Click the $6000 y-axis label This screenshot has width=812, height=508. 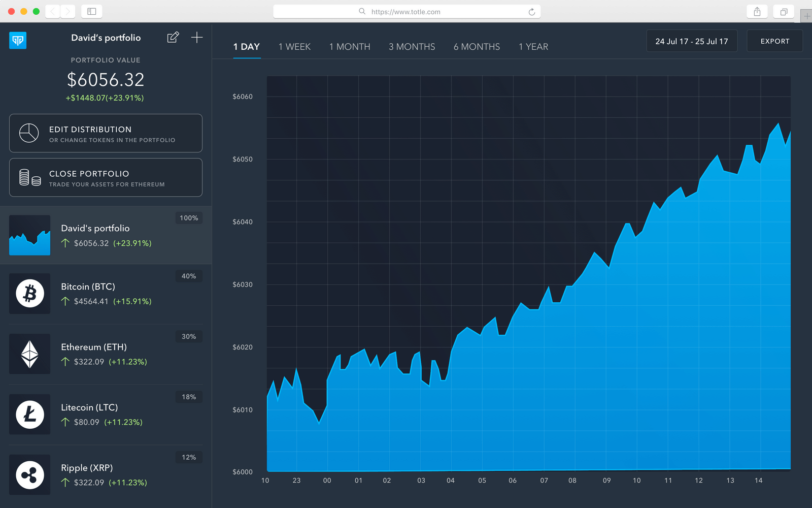243,472
